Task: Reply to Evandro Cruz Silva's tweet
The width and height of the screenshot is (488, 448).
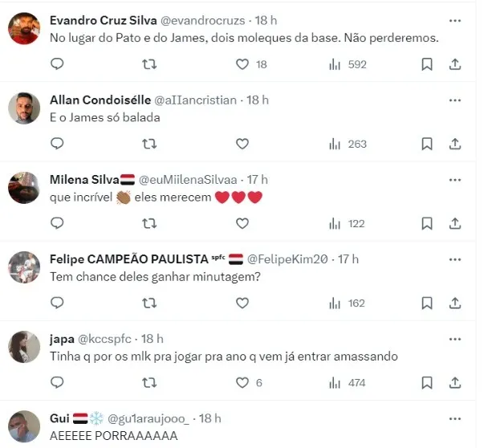Action: (57, 64)
